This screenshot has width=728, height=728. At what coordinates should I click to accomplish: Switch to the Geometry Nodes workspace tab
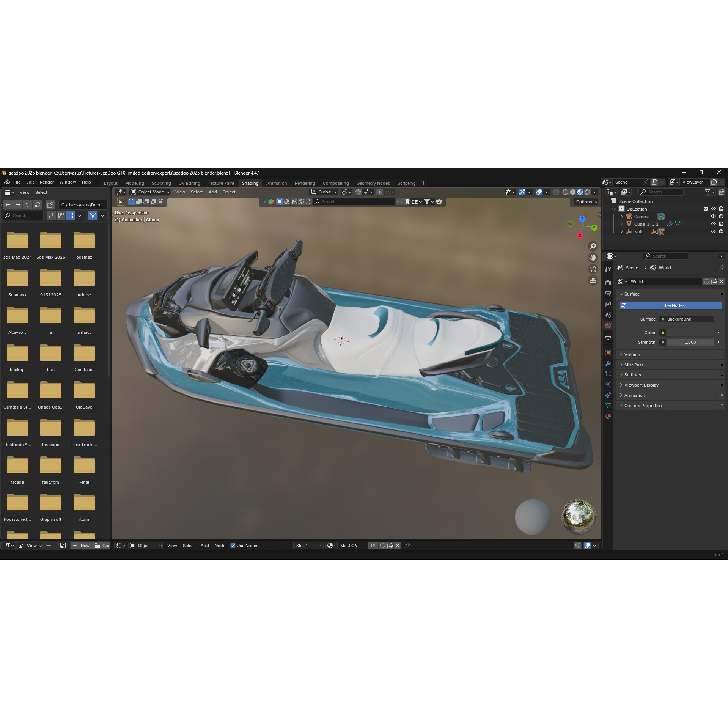[373, 183]
